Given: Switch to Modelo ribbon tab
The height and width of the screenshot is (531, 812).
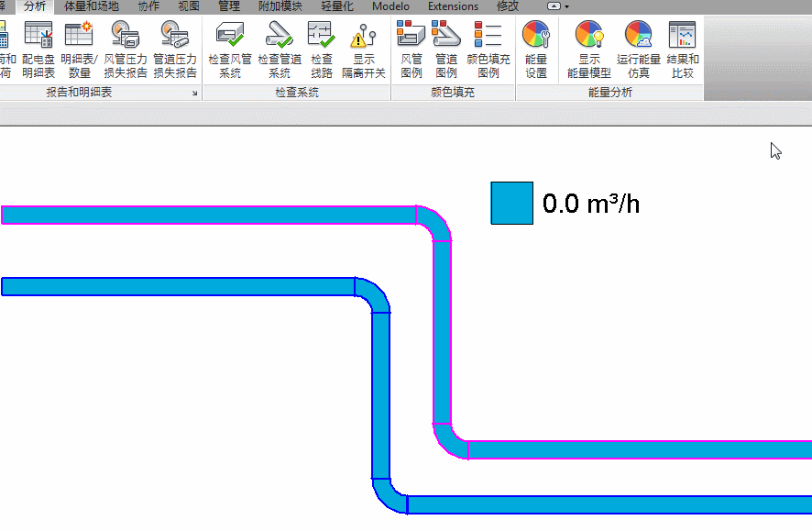Looking at the screenshot, I should [x=390, y=6].
